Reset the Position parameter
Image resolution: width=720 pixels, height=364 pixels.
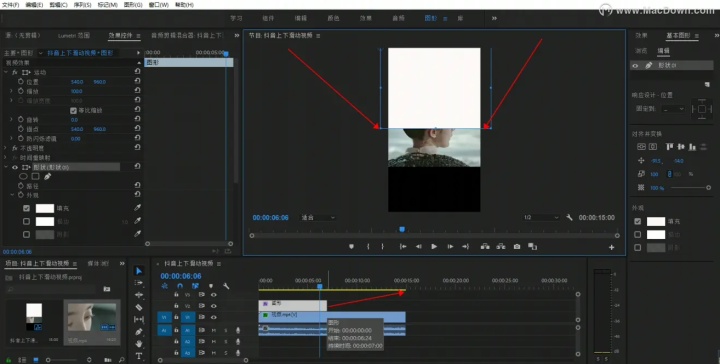[x=137, y=82]
